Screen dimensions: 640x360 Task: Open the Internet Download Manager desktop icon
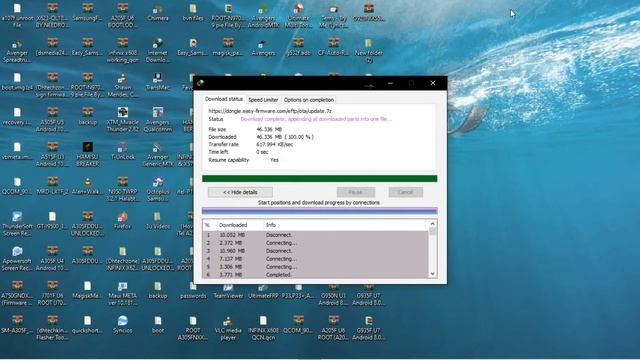coord(158,51)
